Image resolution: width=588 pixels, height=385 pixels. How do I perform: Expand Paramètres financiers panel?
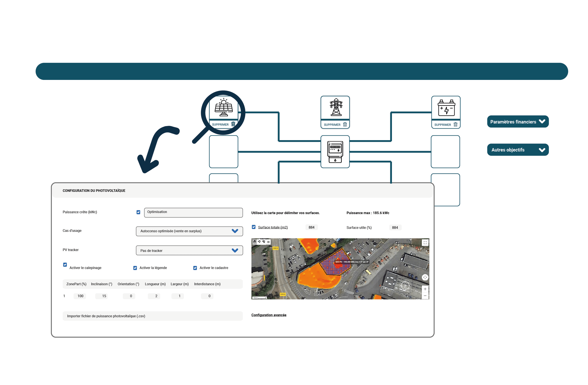click(518, 122)
